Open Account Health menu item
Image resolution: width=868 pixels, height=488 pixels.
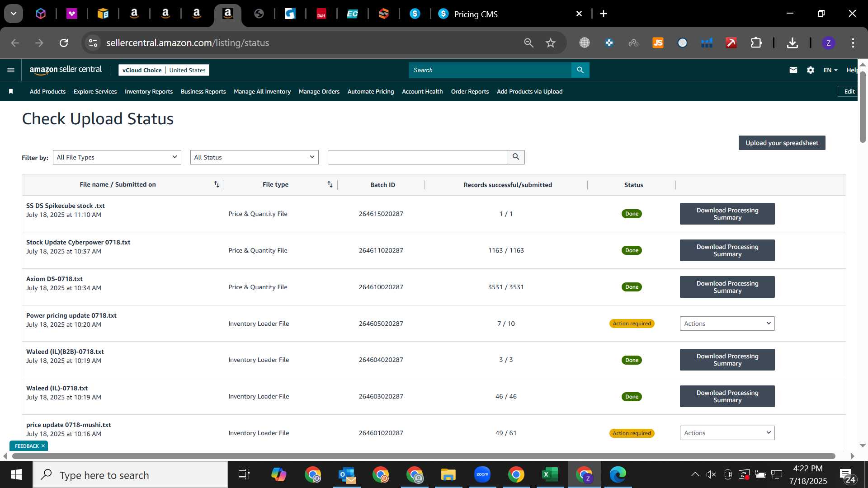click(422, 91)
